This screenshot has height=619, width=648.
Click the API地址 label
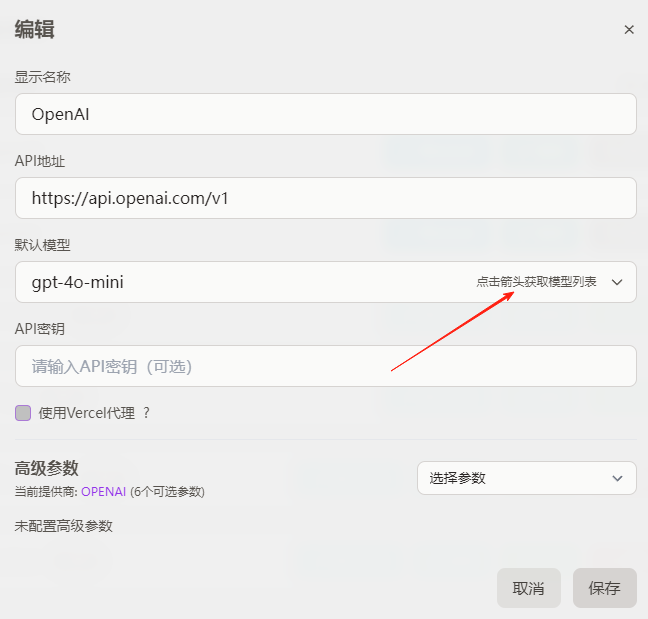click(40, 161)
